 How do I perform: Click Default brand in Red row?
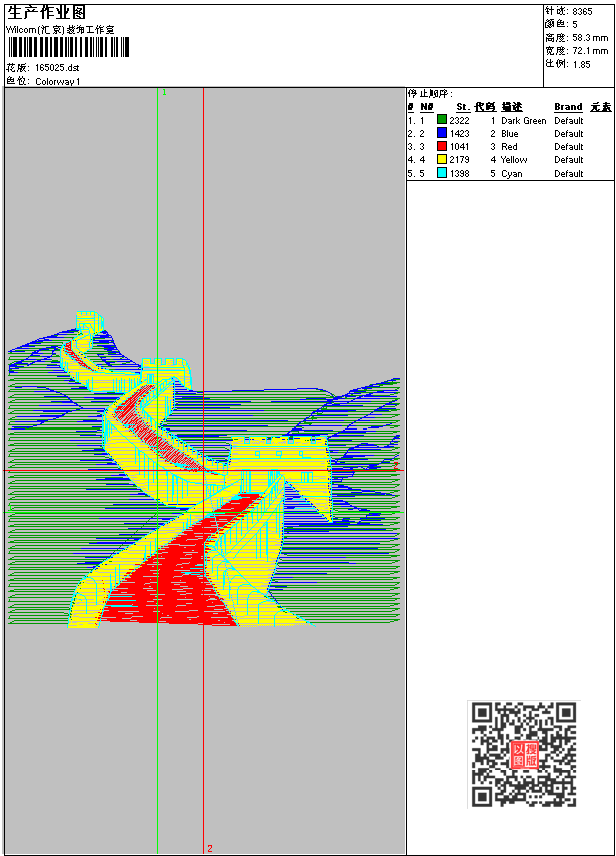tap(569, 147)
